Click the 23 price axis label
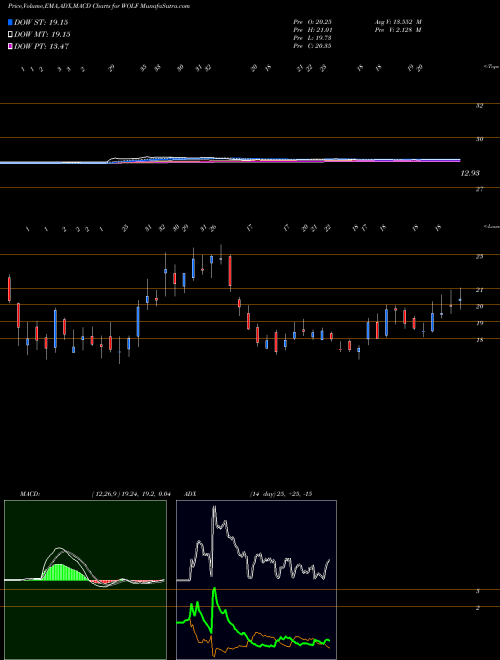500x660 pixels. (x=479, y=256)
